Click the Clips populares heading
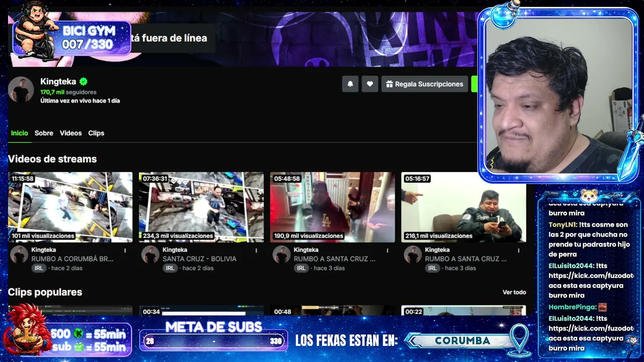The width and height of the screenshot is (644, 362). tap(45, 292)
